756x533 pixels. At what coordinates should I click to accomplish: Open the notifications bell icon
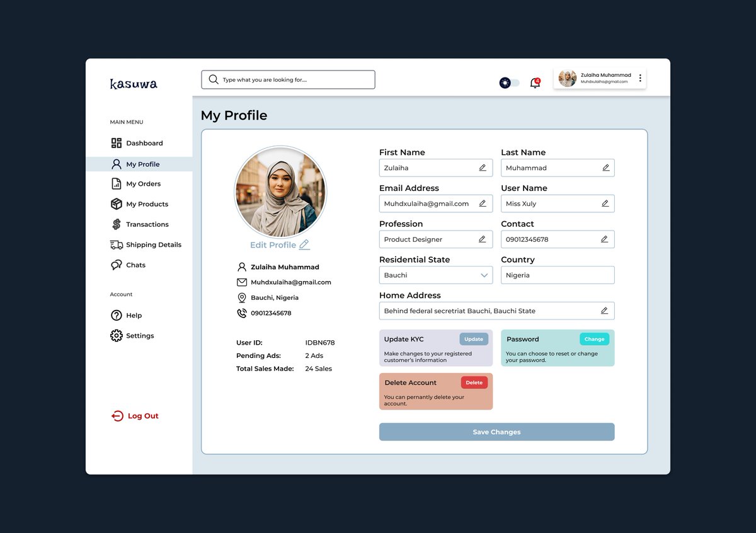point(535,83)
